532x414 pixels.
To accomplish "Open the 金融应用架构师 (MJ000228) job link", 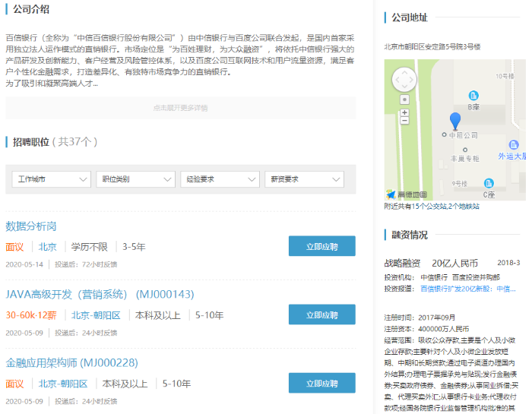I will pyautogui.click(x=72, y=363).
